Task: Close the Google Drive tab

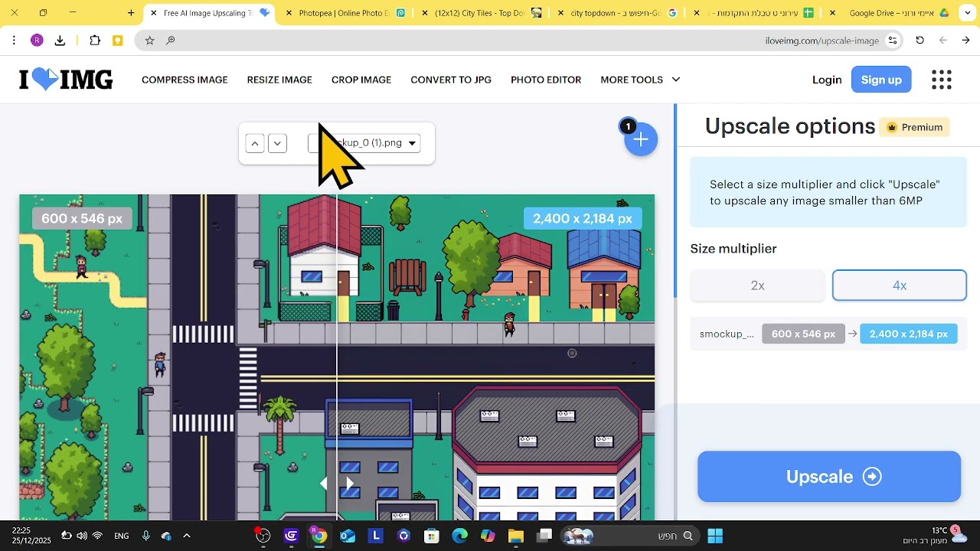Action: click(x=832, y=13)
